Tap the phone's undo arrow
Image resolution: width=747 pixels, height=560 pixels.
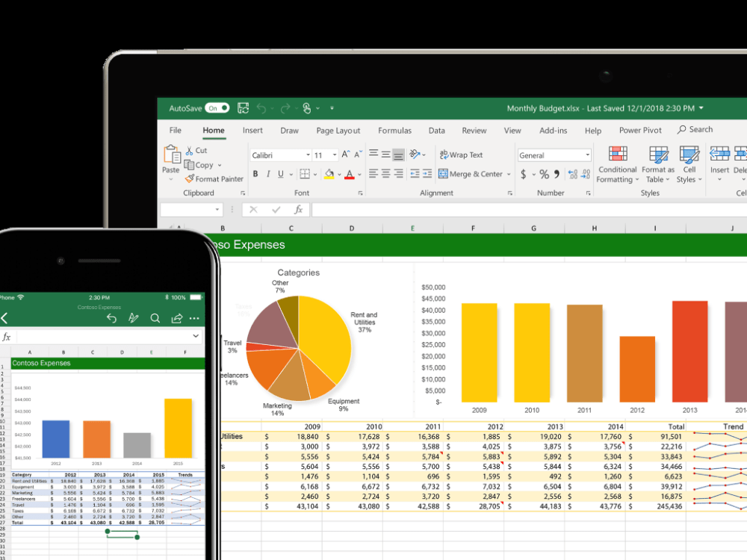111,318
